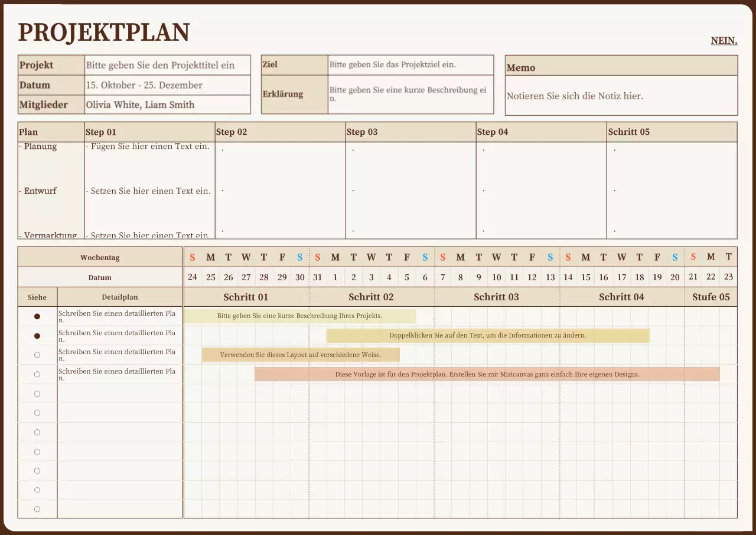Click the filled circle in the first Siehe row
This screenshot has height=535, width=756.
pos(37,316)
